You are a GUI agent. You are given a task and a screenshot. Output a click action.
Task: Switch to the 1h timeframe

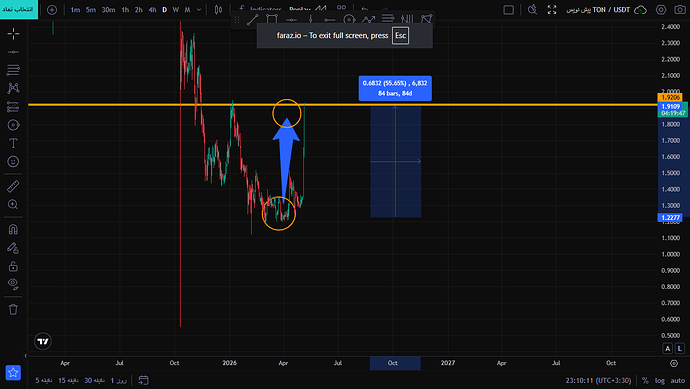coord(125,10)
